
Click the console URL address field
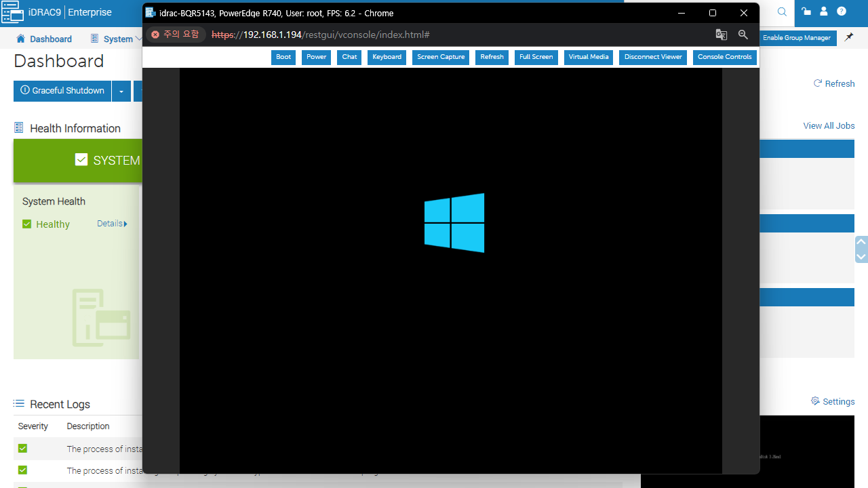[320, 35]
